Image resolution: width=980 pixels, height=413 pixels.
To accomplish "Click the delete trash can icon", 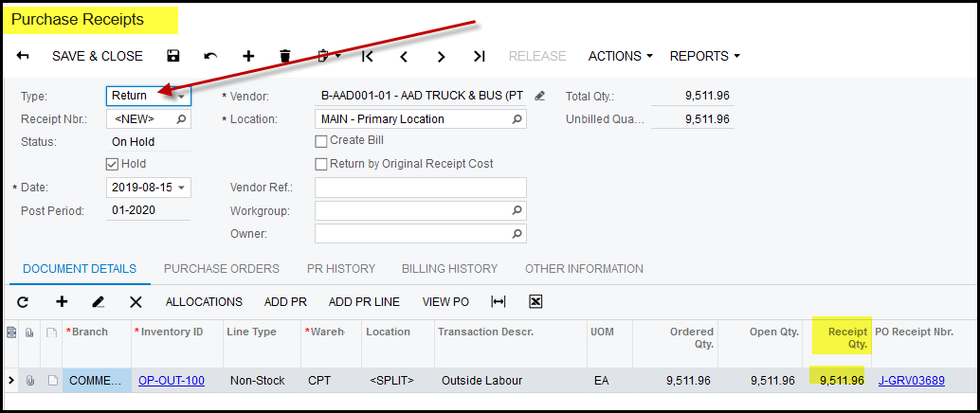I will [285, 56].
